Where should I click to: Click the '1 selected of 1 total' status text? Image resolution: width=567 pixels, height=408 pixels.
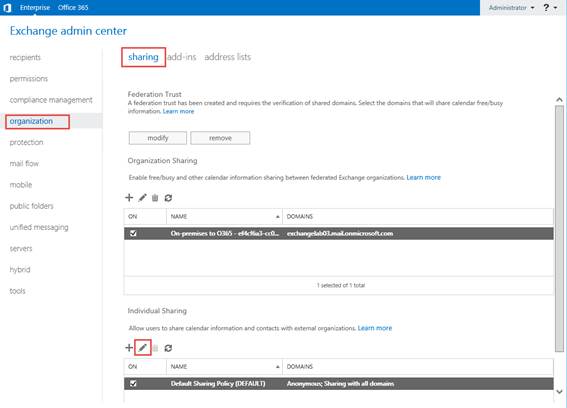click(x=341, y=285)
